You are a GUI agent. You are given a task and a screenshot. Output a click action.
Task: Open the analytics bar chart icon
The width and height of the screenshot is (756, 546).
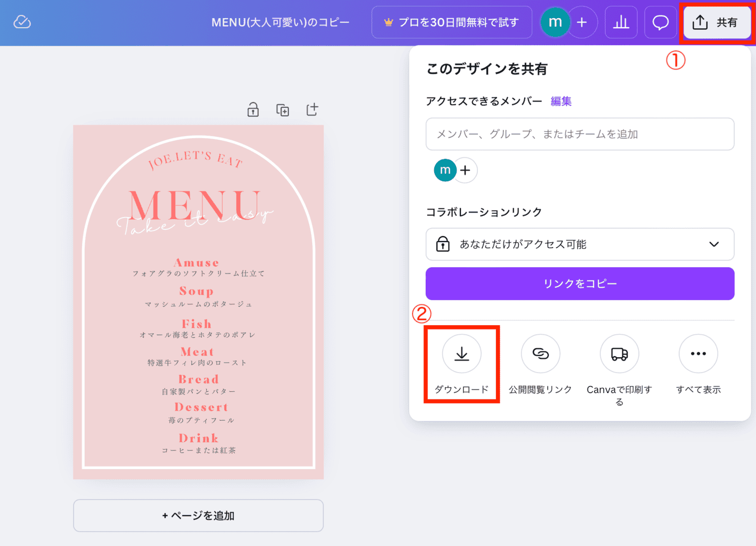coord(621,22)
